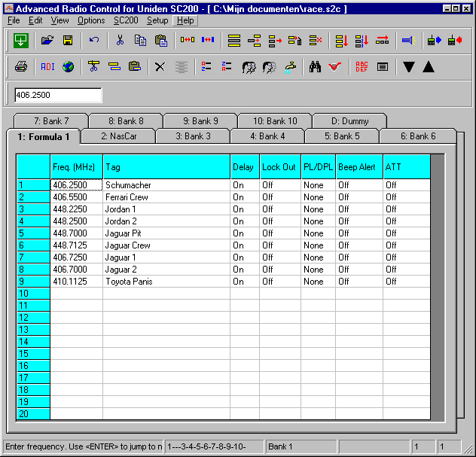Print using the printer icon
The height and width of the screenshot is (457, 476).
21,66
